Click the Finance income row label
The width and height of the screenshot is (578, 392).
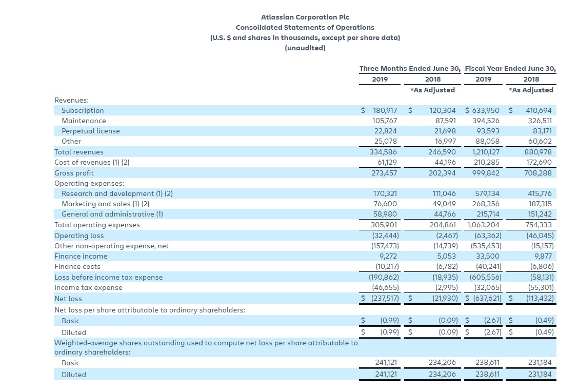(81, 256)
